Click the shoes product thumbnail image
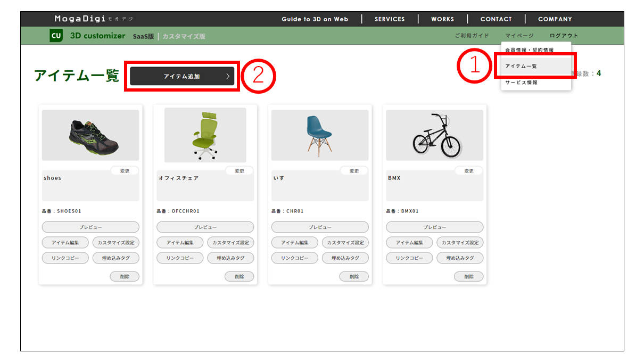644x362 pixels. coord(90,135)
